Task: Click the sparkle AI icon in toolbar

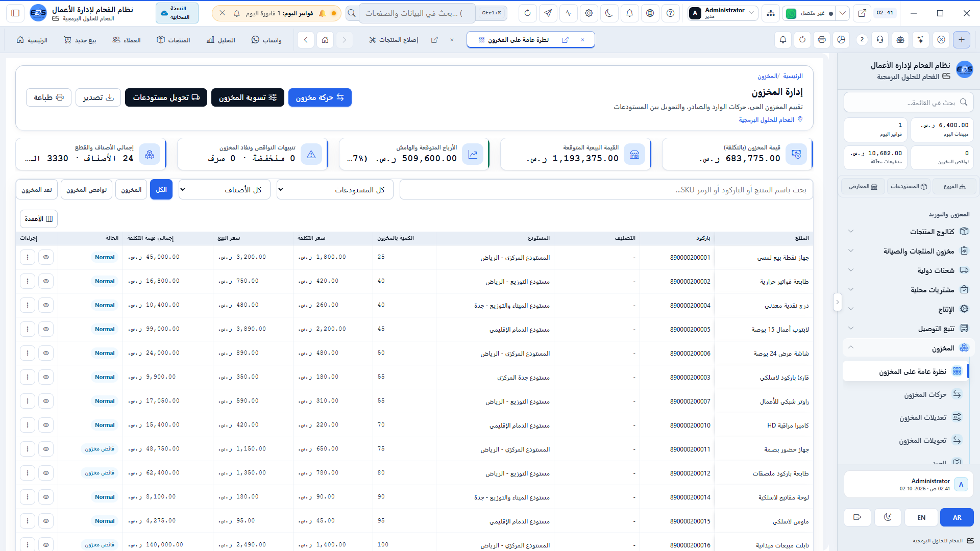Action: coord(920,40)
